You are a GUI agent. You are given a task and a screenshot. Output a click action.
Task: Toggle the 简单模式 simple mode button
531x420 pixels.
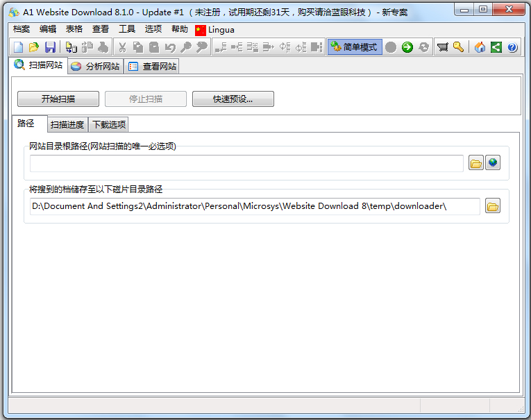pyautogui.click(x=355, y=47)
